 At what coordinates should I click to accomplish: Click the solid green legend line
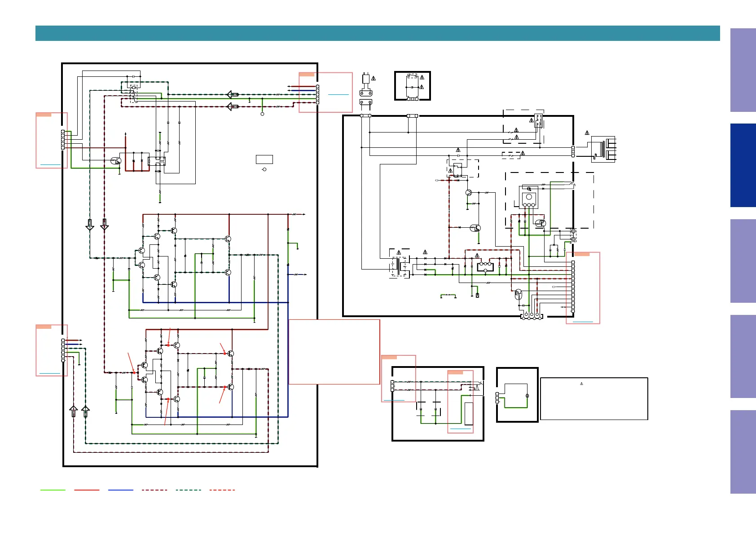click(53, 490)
